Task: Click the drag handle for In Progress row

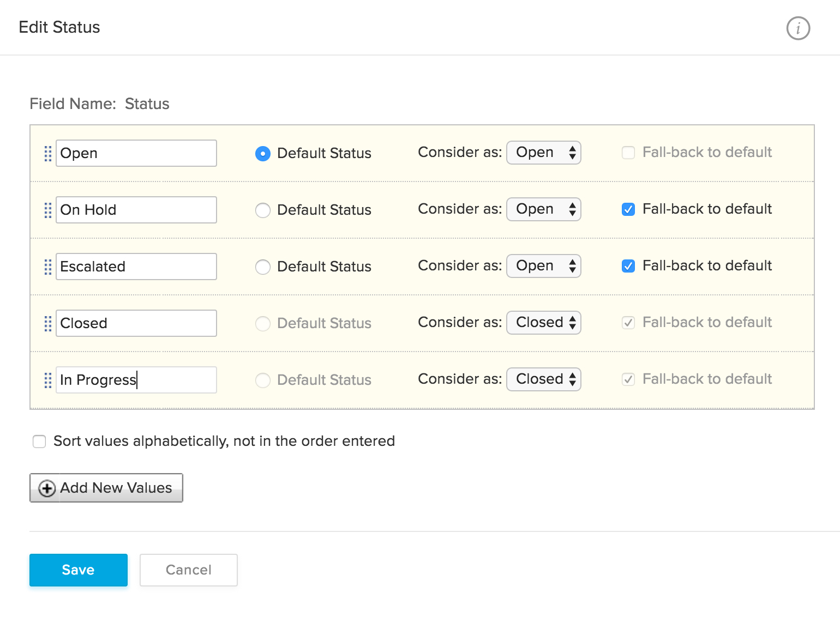Action: pos(48,380)
